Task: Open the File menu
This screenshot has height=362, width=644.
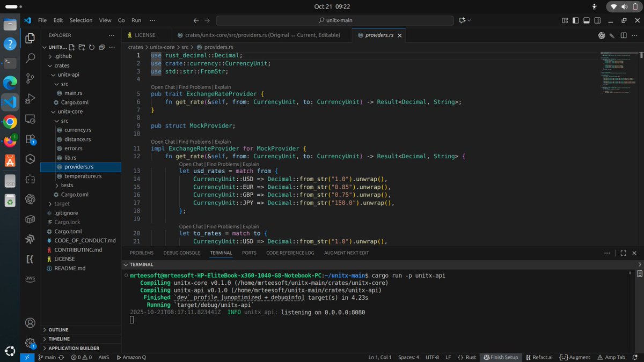Action: (42, 20)
